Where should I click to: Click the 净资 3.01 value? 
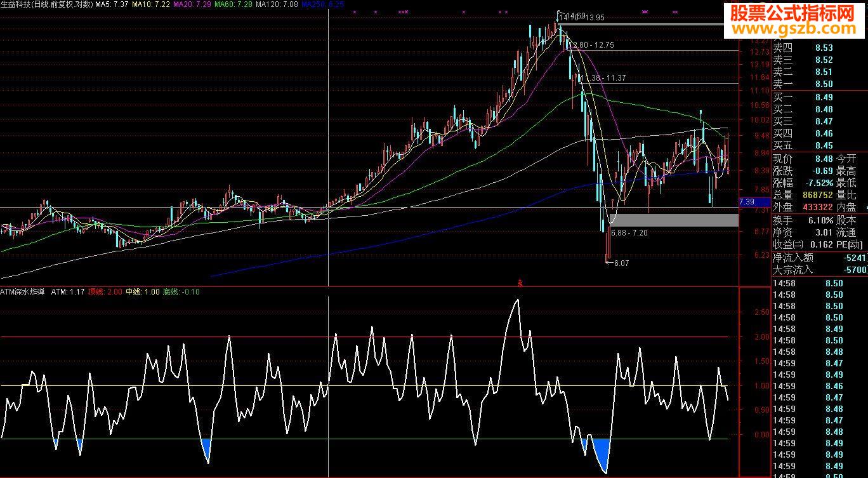[x=824, y=232]
